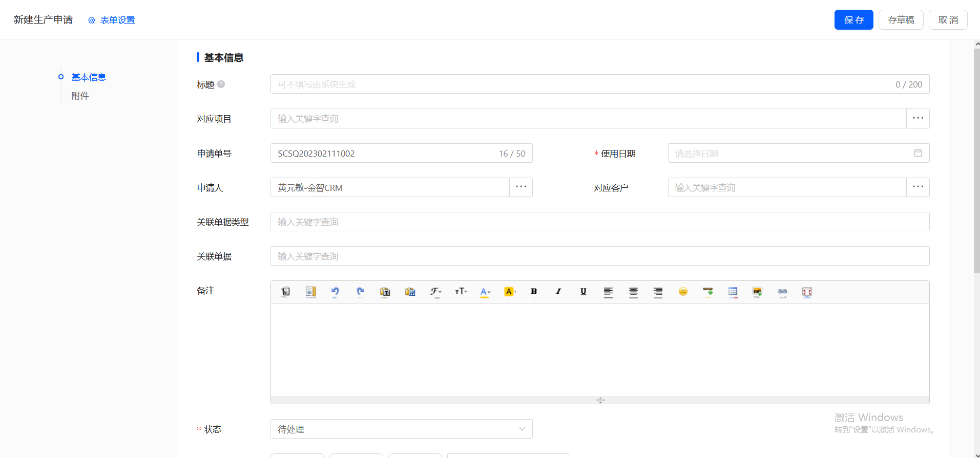Image resolution: width=980 pixels, height=458 pixels.
Task: Focus the title input field
Action: (600, 84)
